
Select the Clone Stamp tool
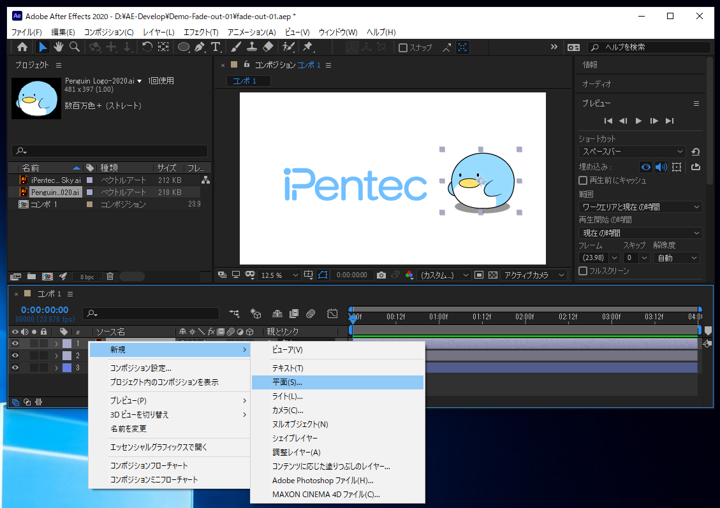tap(252, 47)
